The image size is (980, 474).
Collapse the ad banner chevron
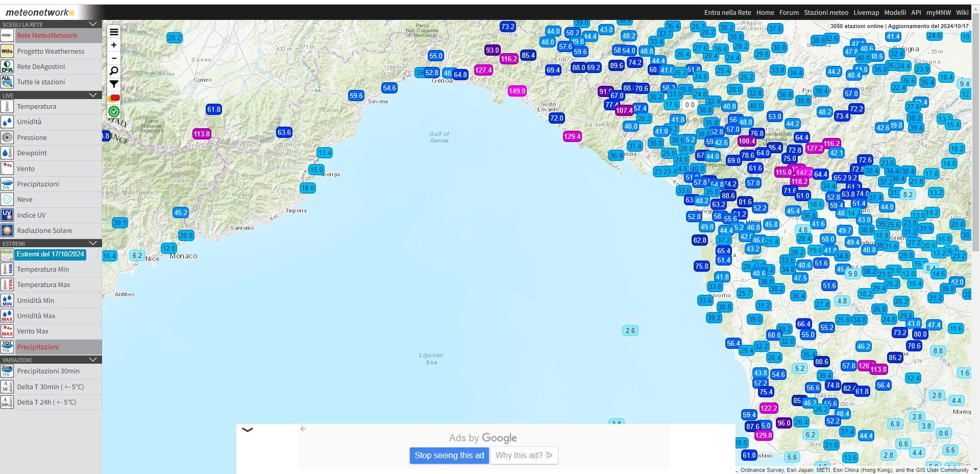coord(248,430)
